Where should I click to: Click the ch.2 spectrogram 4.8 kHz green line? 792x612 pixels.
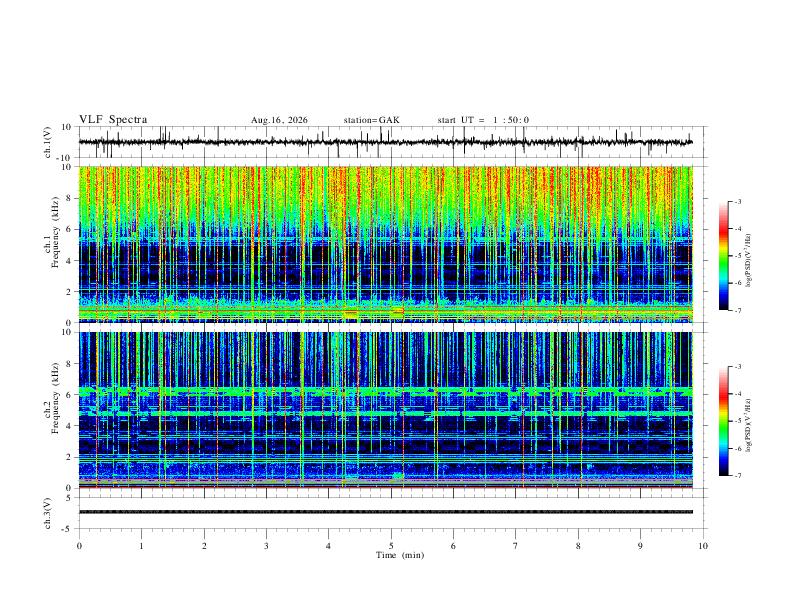click(x=386, y=414)
